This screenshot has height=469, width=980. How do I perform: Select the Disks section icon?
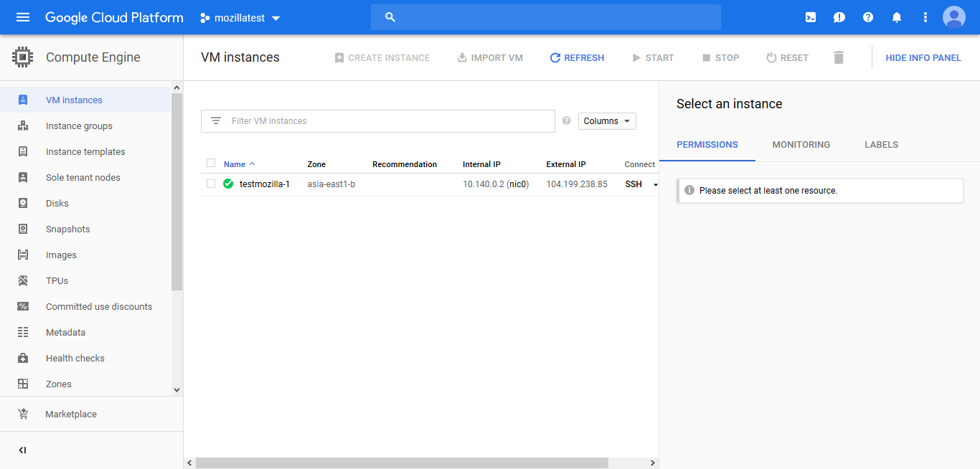coord(24,203)
